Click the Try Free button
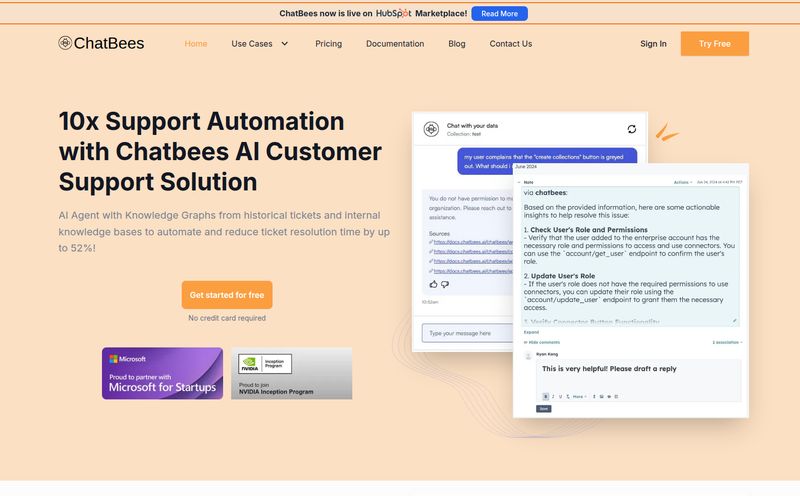The image size is (800, 496). tap(714, 44)
